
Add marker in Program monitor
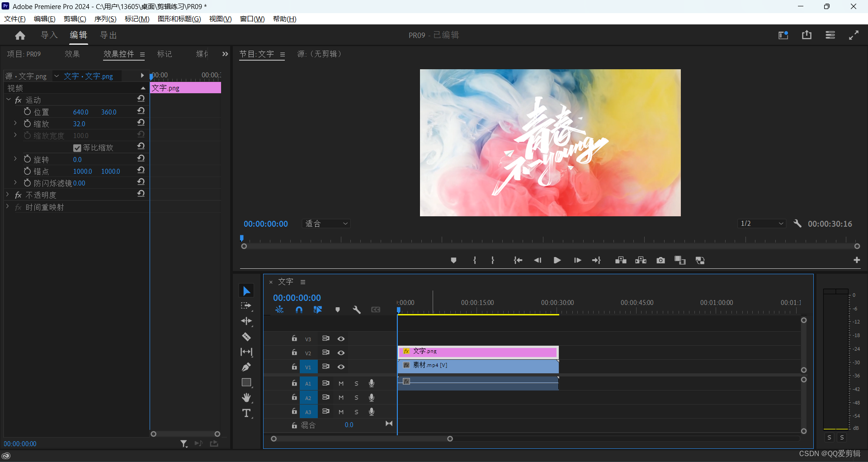[x=453, y=260]
